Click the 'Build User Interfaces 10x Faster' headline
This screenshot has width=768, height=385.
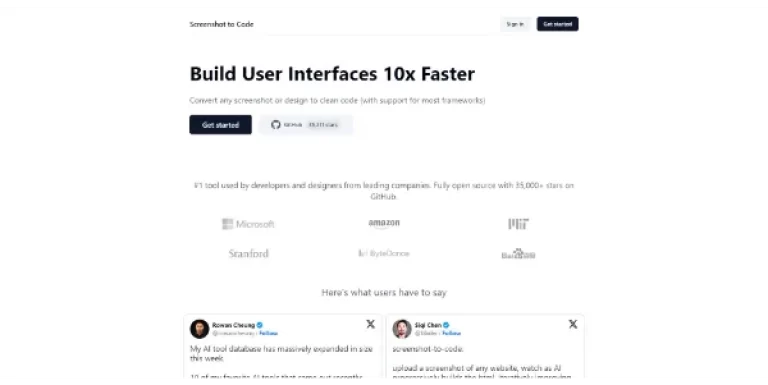point(332,74)
